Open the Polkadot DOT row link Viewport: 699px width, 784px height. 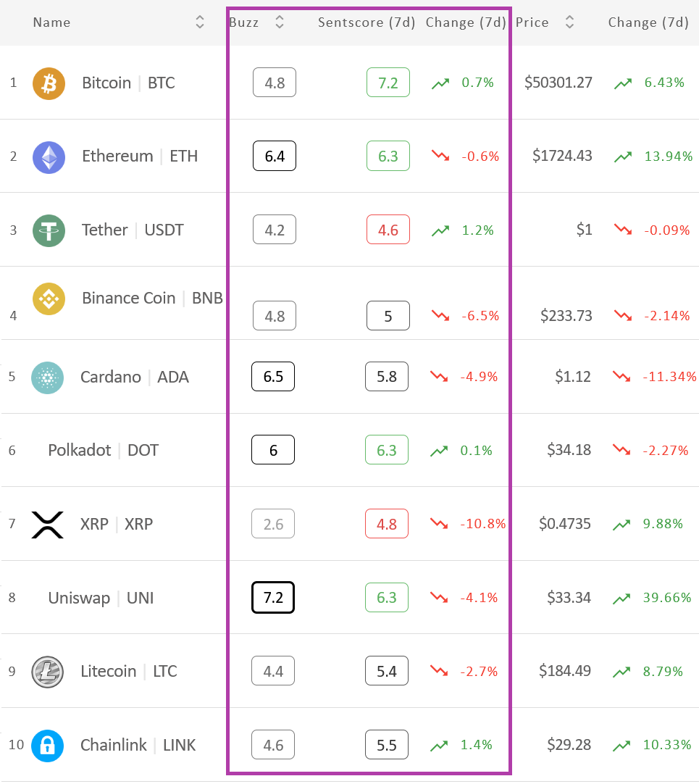(103, 451)
